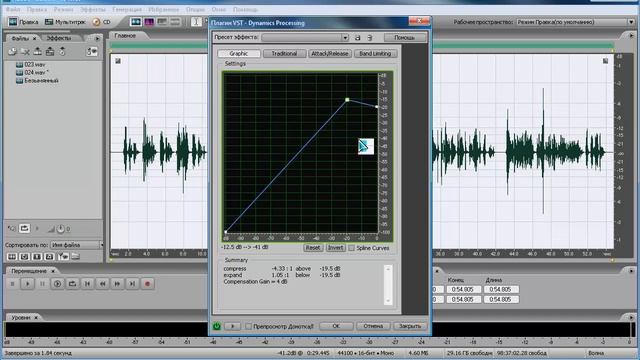Switch to the Файлы tab
The image size is (640, 360).
click(x=23, y=38)
